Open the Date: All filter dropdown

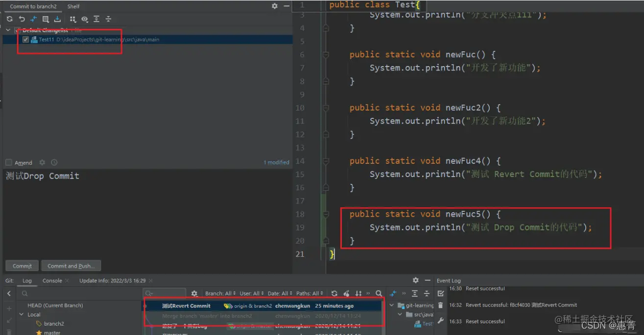(280, 293)
